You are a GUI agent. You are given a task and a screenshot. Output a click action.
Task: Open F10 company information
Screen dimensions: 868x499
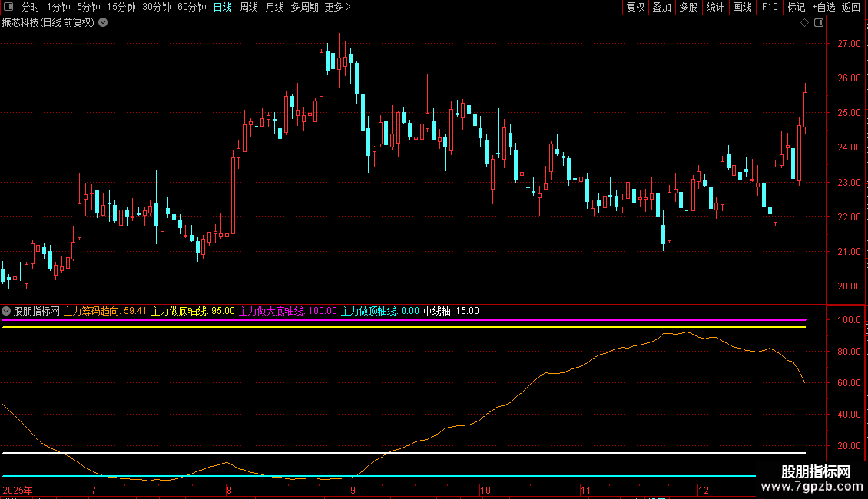click(x=770, y=7)
